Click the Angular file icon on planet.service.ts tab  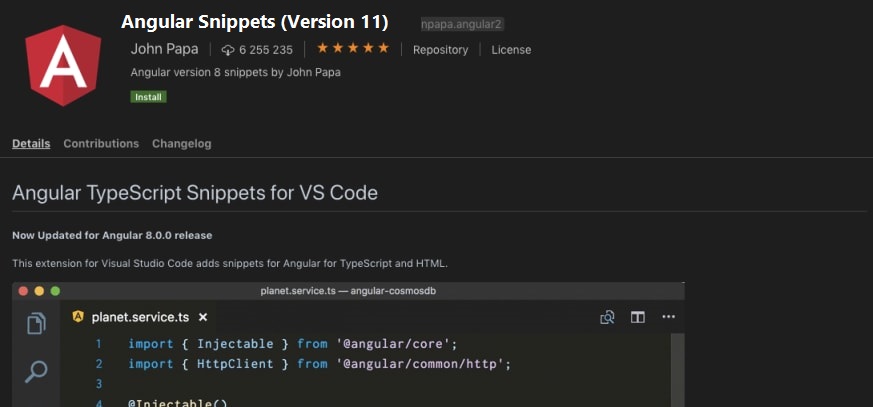tap(78, 317)
